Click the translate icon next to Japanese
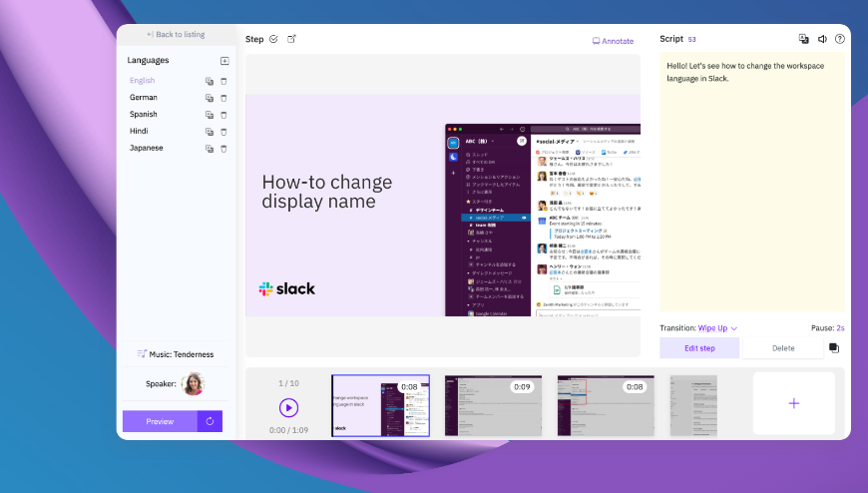The height and width of the screenshot is (493, 868). (210, 149)
